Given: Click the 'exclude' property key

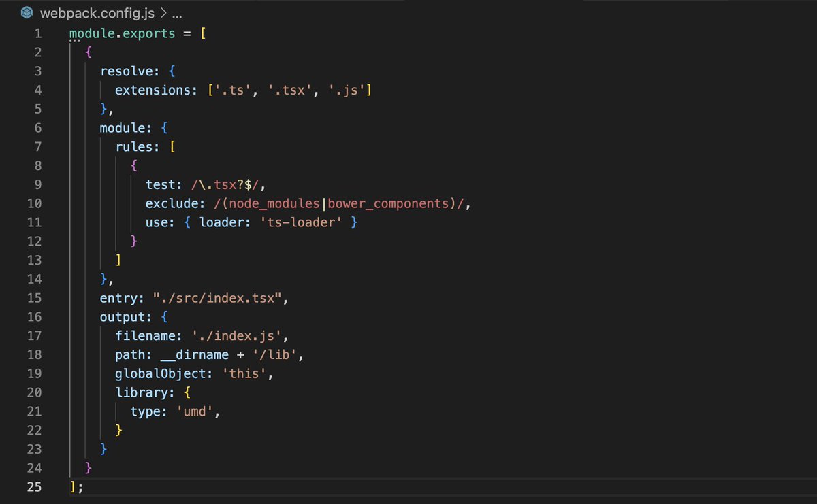Looking at the screenshot, I should [171, 203].
